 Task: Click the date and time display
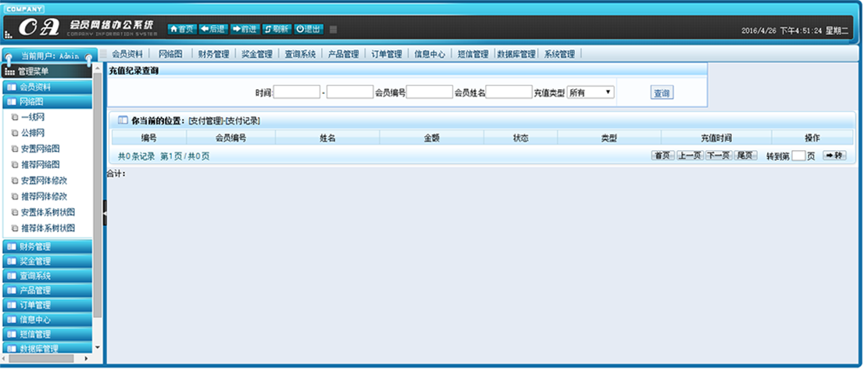[795, 31]
